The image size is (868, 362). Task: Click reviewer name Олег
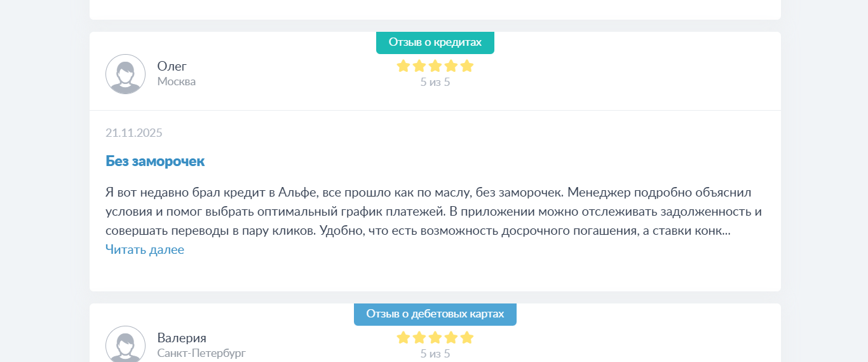[172, 66]
